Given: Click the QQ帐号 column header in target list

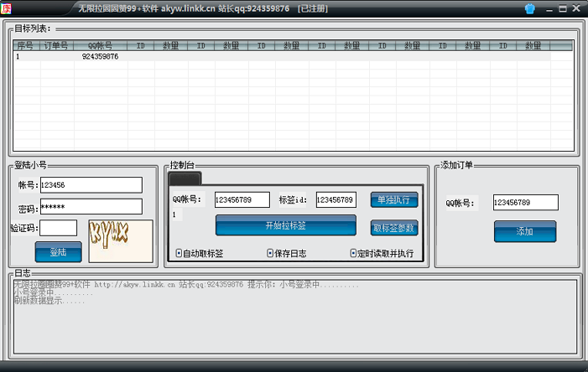Looking at the screenshot, I should (100, 46).
